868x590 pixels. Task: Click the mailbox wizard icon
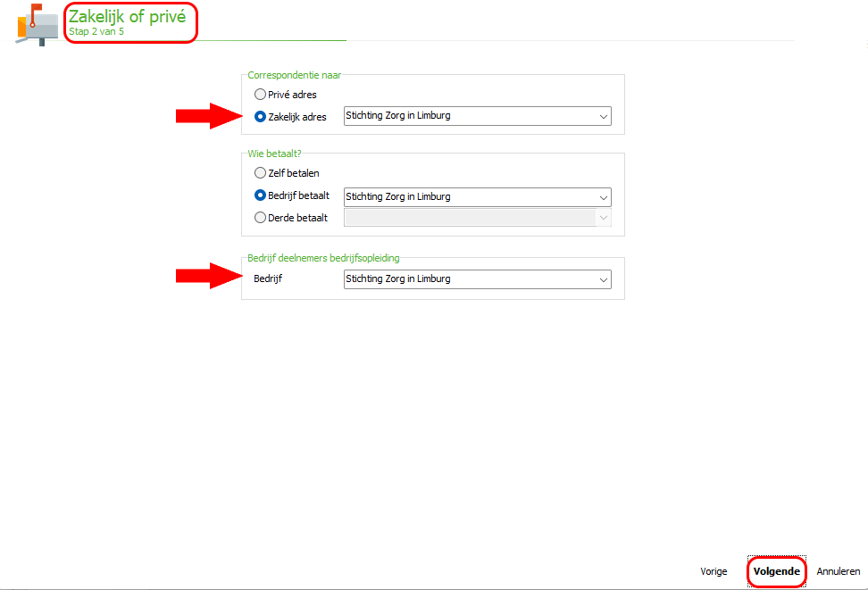pos(38,25)
